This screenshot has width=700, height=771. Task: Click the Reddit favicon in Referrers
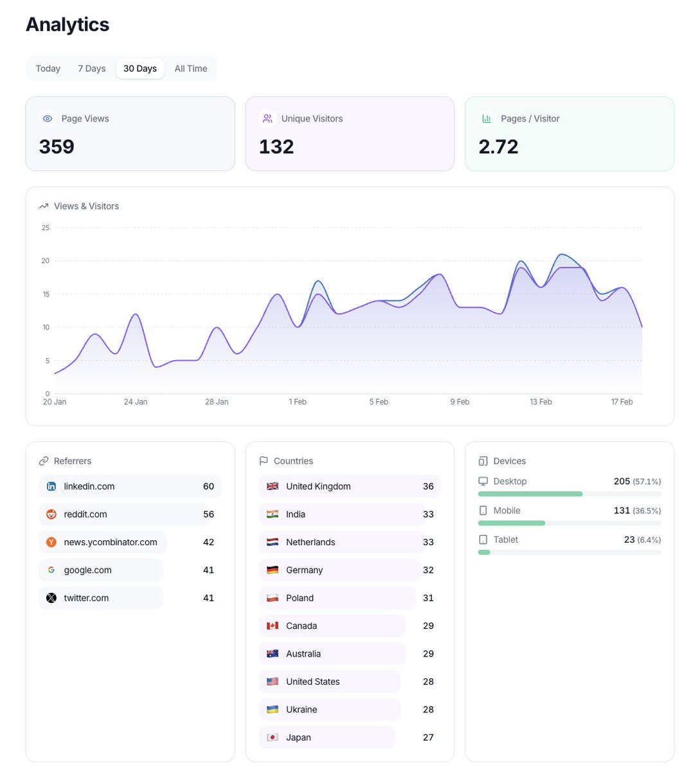51,514
